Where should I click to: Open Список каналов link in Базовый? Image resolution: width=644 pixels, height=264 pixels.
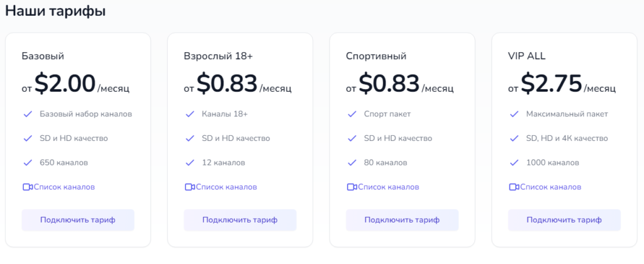[x=64, y=187]
